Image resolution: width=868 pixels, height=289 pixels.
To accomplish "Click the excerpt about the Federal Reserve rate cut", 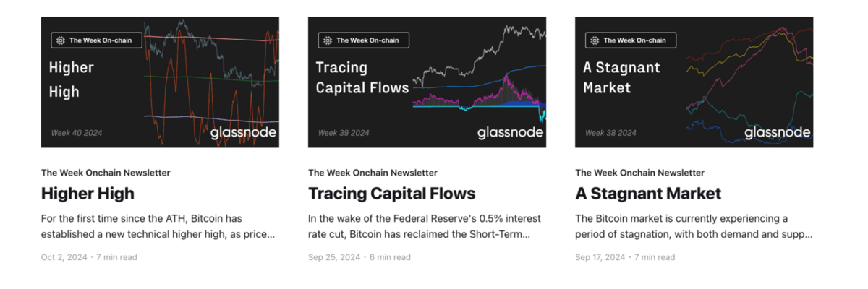I will point(425,226).
